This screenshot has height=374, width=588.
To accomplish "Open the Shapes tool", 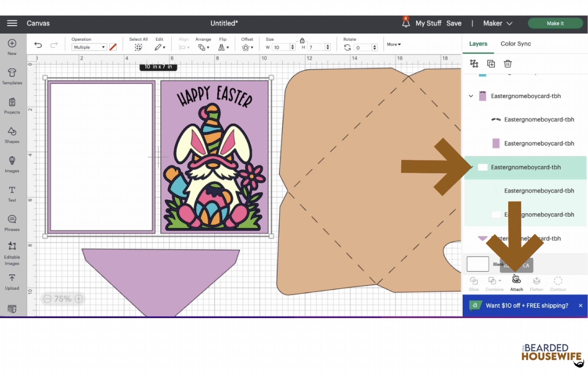I will [12, 135].
